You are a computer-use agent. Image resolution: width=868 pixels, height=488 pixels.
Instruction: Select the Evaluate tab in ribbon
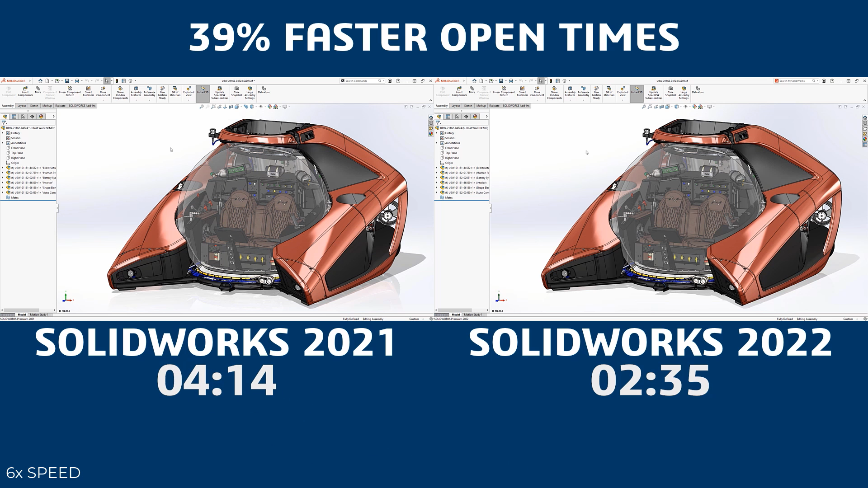coord(59,106)
